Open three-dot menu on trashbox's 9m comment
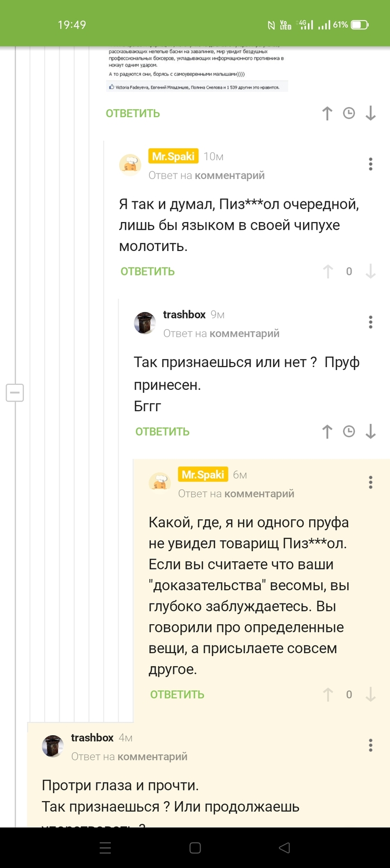The image size is (390, 868). 370,322
